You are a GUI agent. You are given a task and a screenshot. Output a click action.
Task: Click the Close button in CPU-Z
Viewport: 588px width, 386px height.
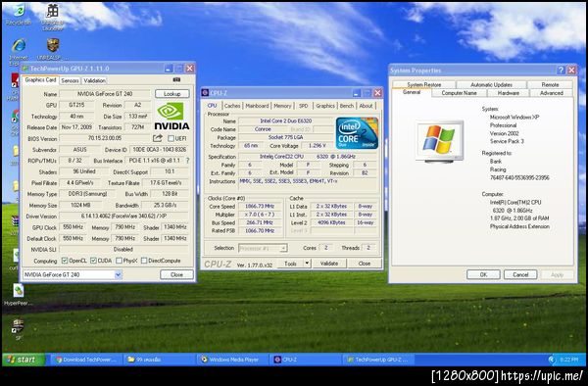click(365, 264)
